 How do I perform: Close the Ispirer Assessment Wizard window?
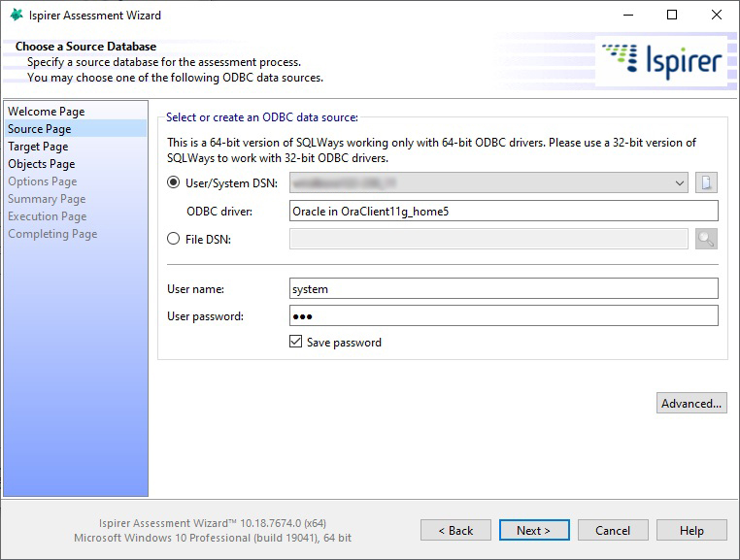pos(717,16)
